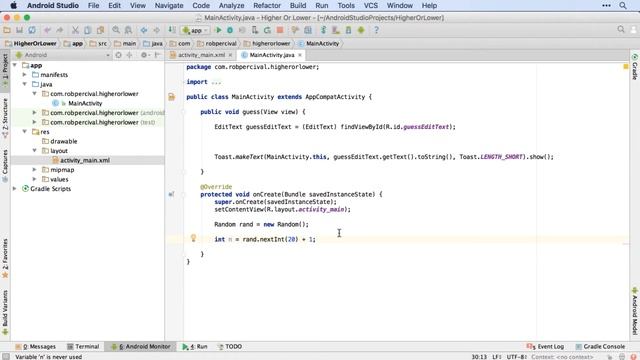Click the Cut scissors icon
This screenshot has height=360, width=640.
(x=75, y=30)
